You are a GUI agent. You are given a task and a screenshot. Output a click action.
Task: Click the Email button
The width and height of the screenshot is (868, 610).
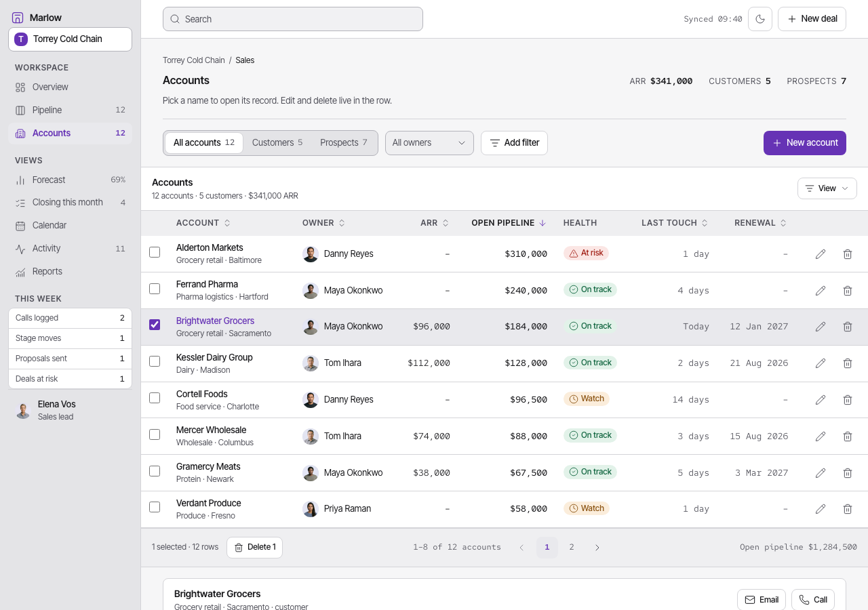click(762, 600)
